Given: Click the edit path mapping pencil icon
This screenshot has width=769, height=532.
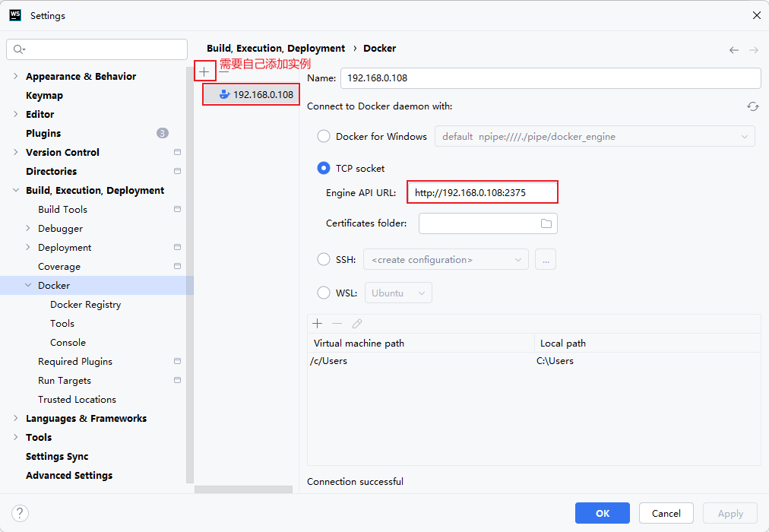Looking at the screenshot, I should [x=357, y=324].
